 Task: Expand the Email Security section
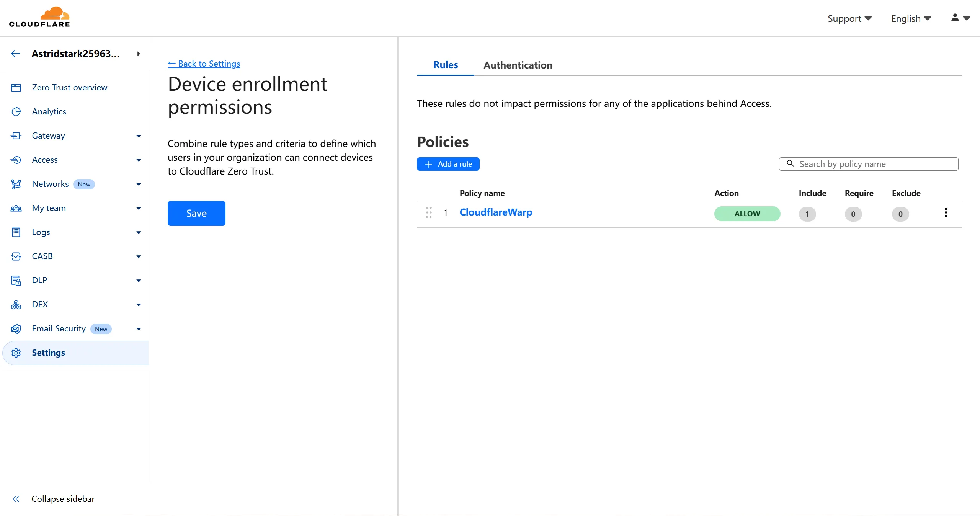click(139, 329)
